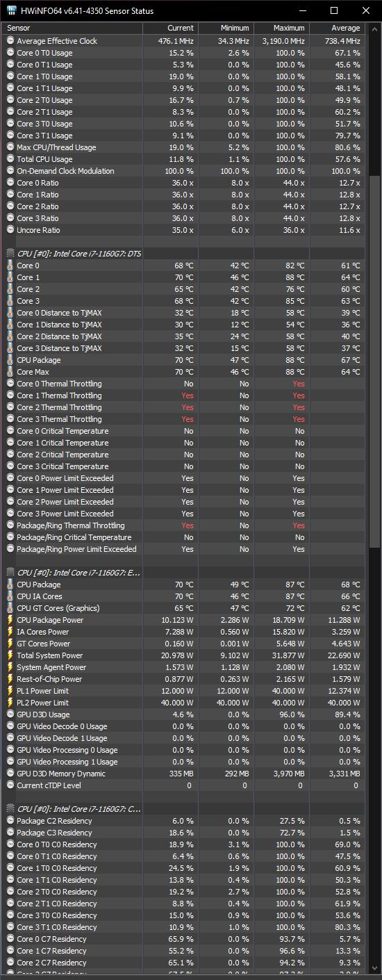The height and width of the screenshot is (980, 382).
Task: Click the Core 3 T1 Usage average 79.7 %
Action: [348, 136]
